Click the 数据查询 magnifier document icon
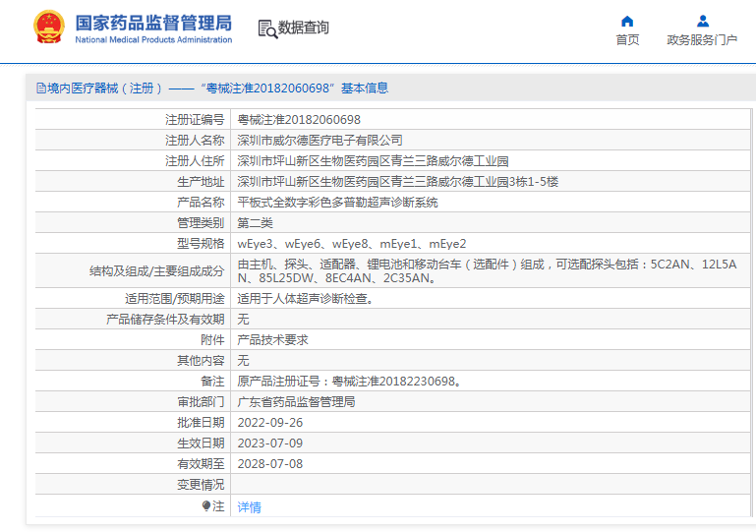 tap(266, 29)
